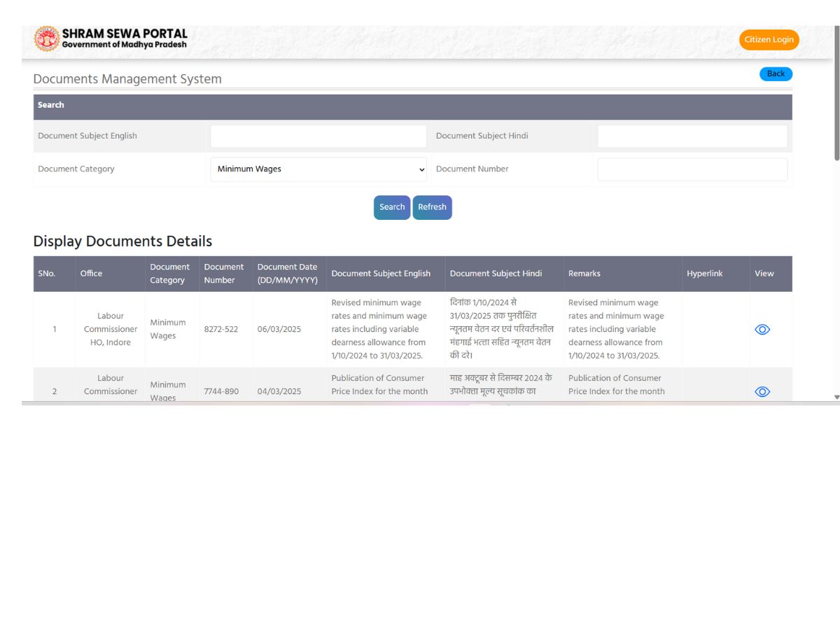Viewport: 840px width, 630px height.
Task: Click the eye icon beside document 7744-890
Action: (762, 391)
